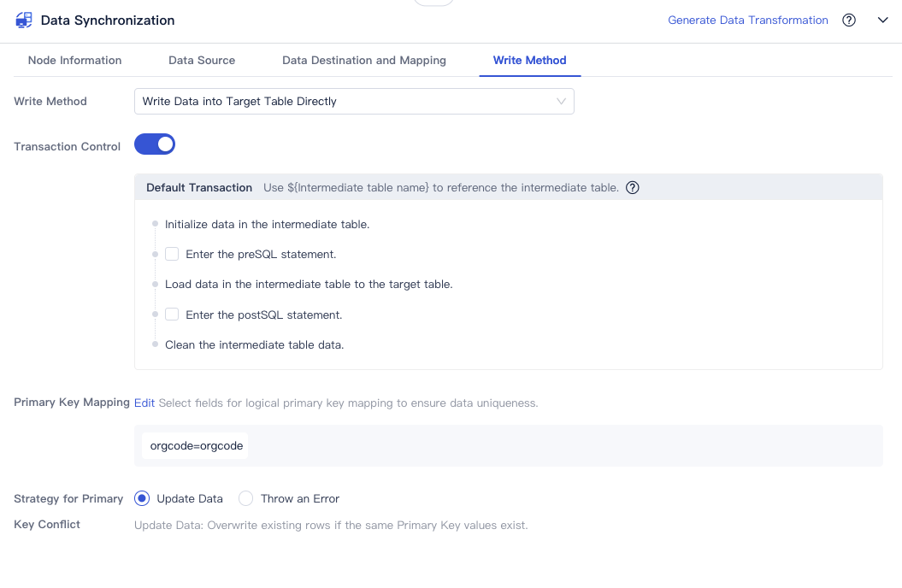The width and height of the screenshot is (902, 588).
Task: Select the Write Method tab
Action: tap(528, 61)
